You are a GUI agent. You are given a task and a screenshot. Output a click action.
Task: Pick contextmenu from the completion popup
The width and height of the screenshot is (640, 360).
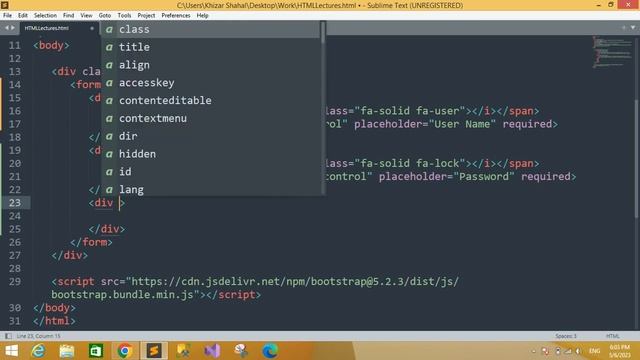tap(210, 118)
